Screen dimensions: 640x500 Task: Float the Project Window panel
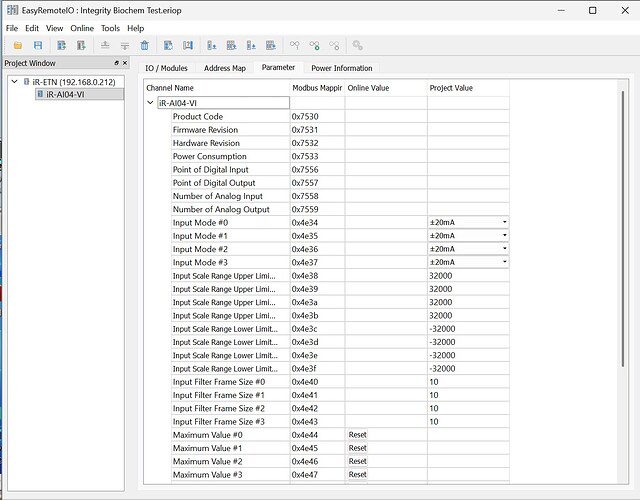click(x=116, y=63)
